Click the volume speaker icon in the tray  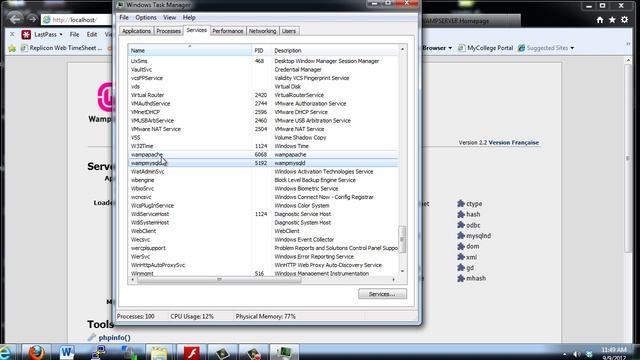click(576, 354)
